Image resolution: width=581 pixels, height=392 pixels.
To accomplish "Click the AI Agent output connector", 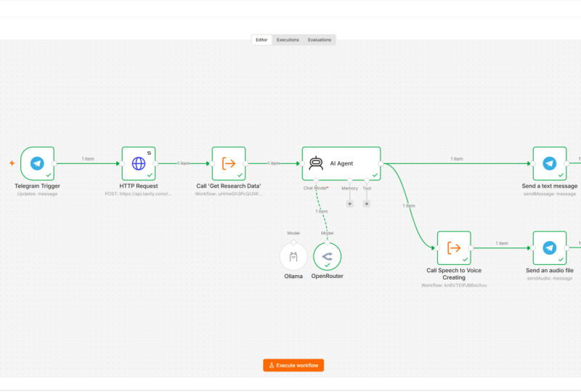I will [x=381, y=163].
